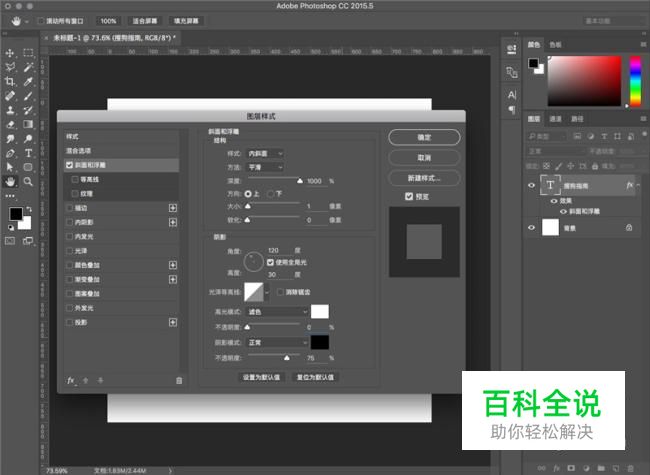Click the delete effect trash icon in dialog
Screen dimensions: 650x475
(179, 380)
